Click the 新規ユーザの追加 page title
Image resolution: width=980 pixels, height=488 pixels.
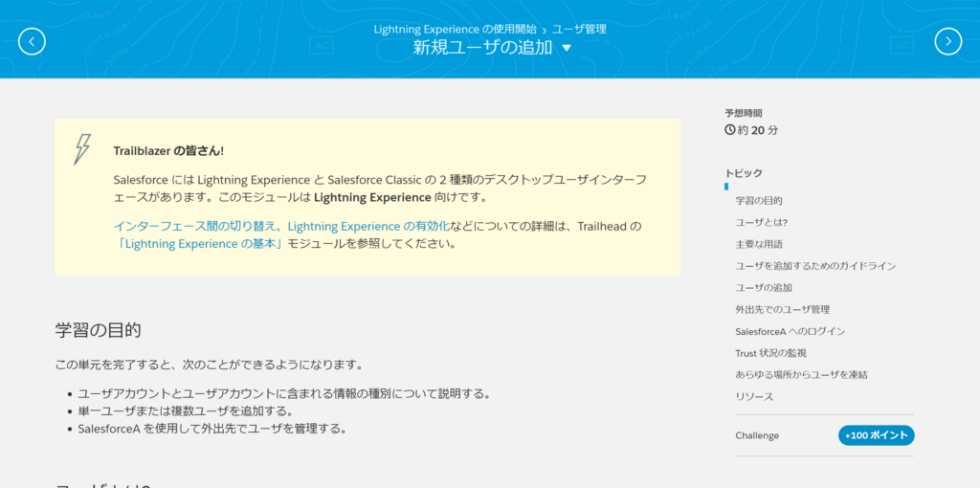[x=482, y=48]
